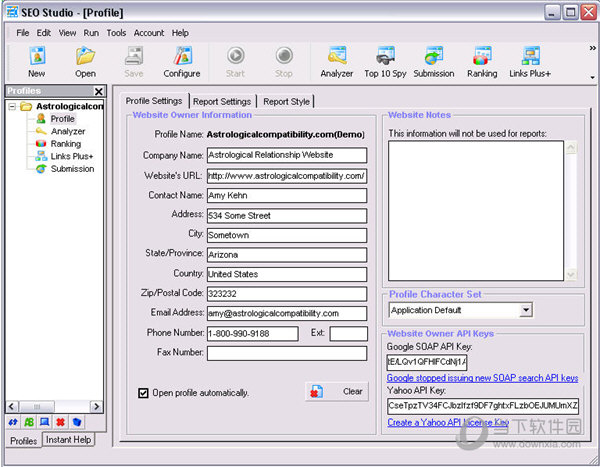The image size is (600, 467).
Task: Click the Save toolbar icon
Action: pos(134,62)
